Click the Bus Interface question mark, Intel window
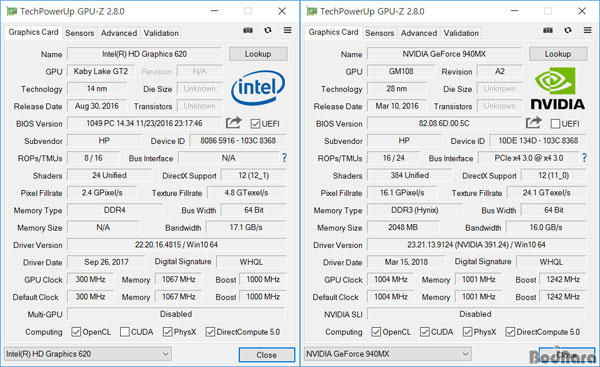Image resolution: width=600 pixels, height=367 pixels. [x=284, y=158]
